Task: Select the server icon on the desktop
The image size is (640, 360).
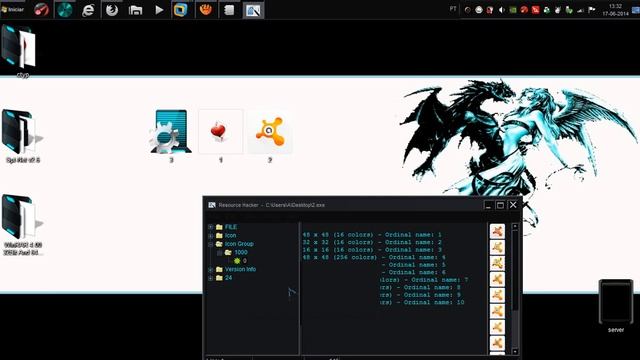Action: (616, 306)
